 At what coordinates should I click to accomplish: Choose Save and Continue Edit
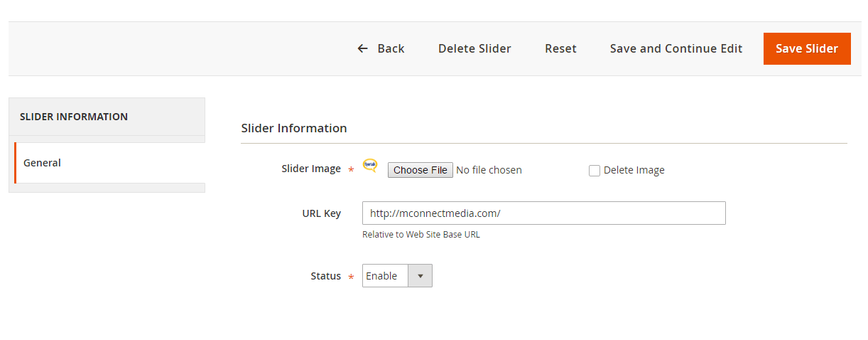pyautogui.click(x=676, y=48)
